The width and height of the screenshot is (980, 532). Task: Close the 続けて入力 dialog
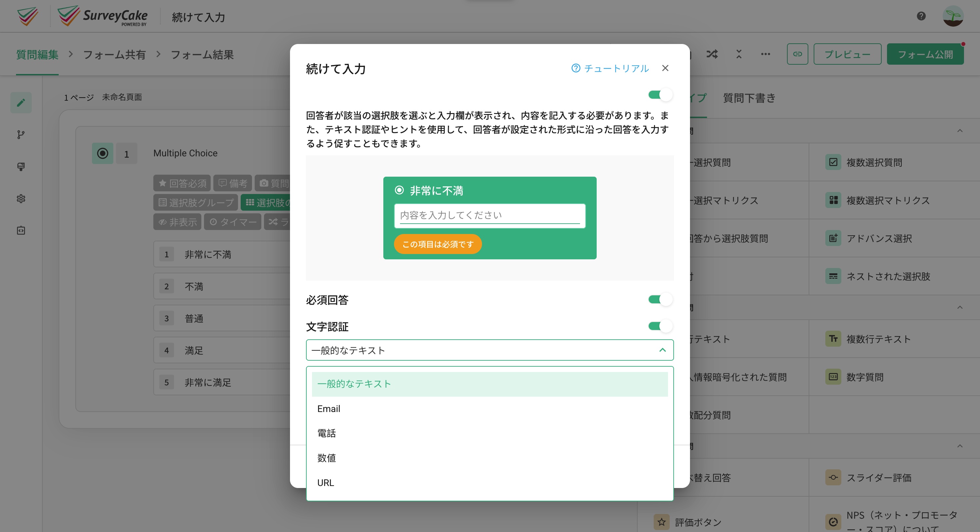click(x=665, y=68)
